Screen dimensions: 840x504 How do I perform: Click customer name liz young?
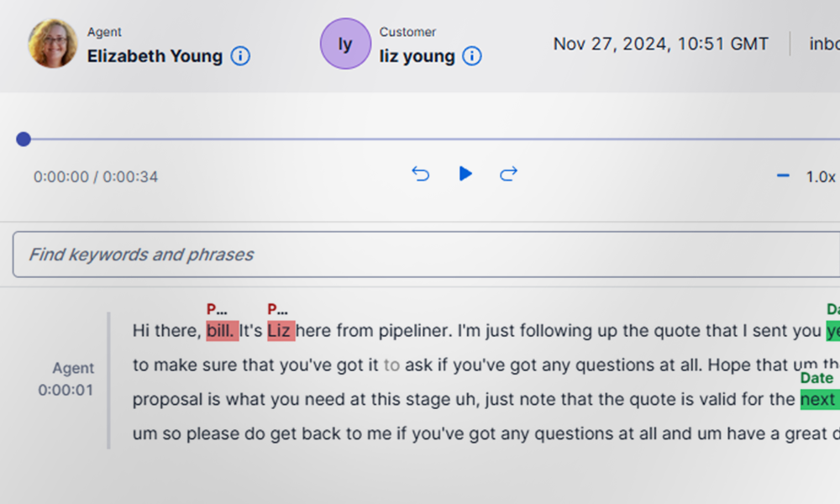click(417, 56)
